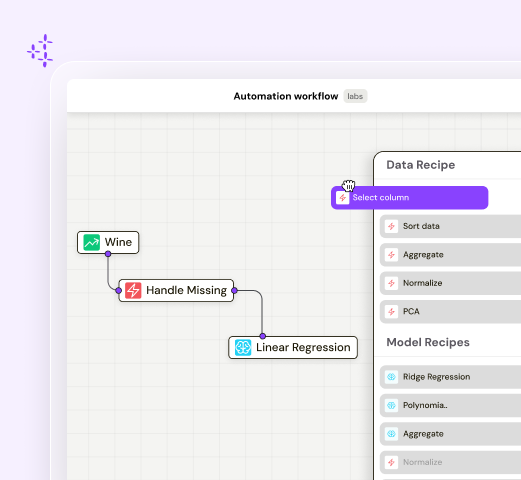Click the Data Recipe heading
The height and width of the screenshot is (480, 521).
tap(421, 165)
